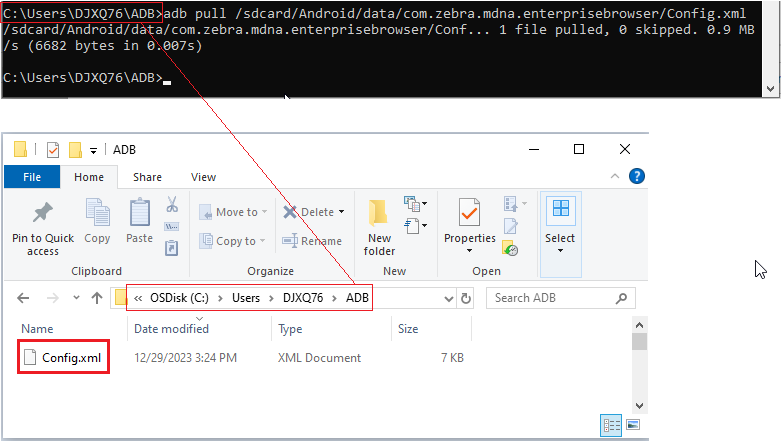Expand the Select dropdown in ribbon
The height and width of the screenshot is (442, 782).
coord(560,250)
